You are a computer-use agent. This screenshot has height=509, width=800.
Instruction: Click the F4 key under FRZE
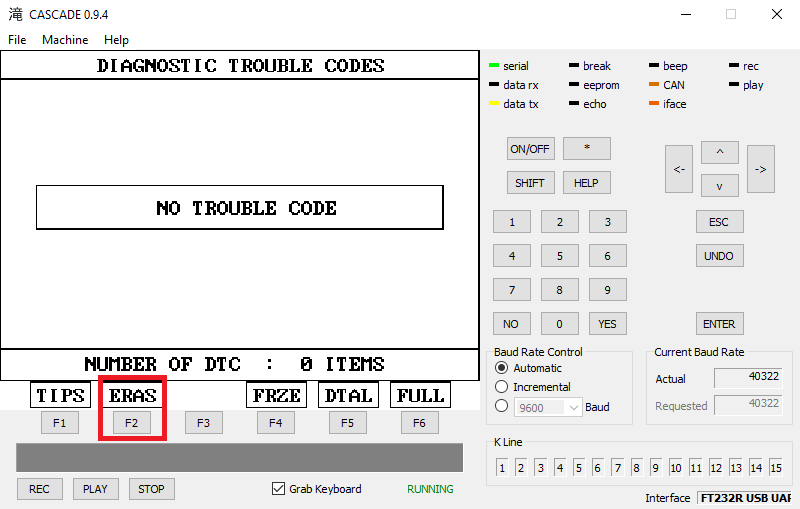click(275, 423)
